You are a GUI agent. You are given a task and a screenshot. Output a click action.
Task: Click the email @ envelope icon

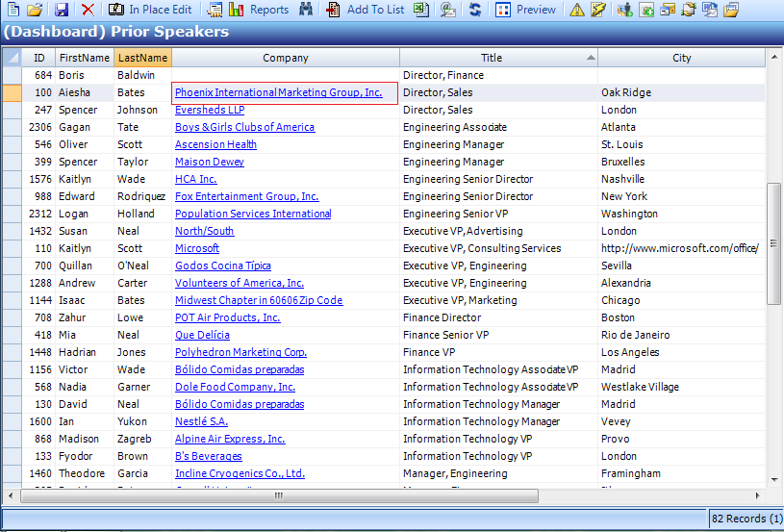point(448,9)
